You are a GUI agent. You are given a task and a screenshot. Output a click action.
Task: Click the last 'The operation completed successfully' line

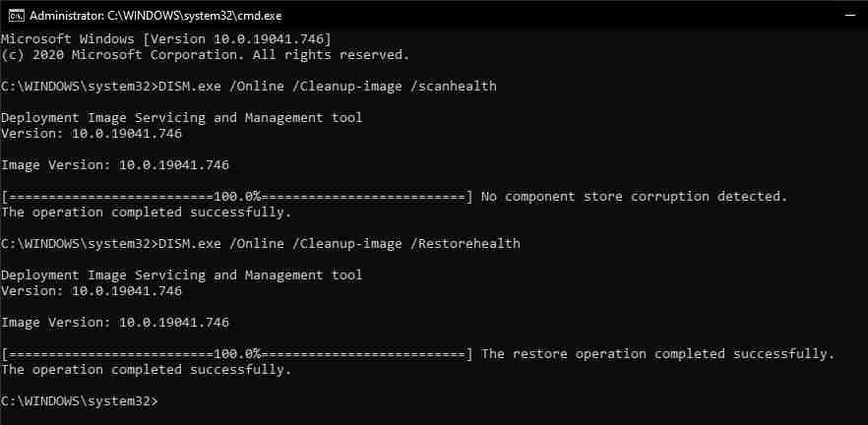pos(146,369)
